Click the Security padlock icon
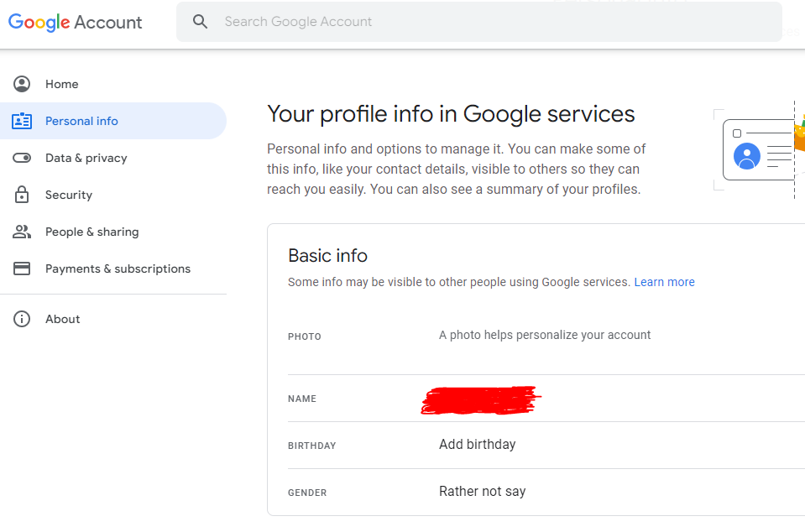 (x=22, y=195)
